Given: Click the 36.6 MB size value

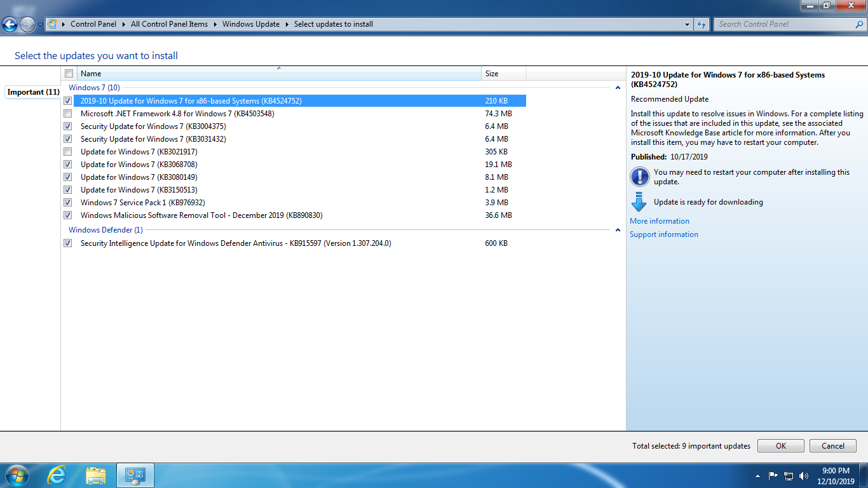Looking at the screenshot, I should point(498,215).
